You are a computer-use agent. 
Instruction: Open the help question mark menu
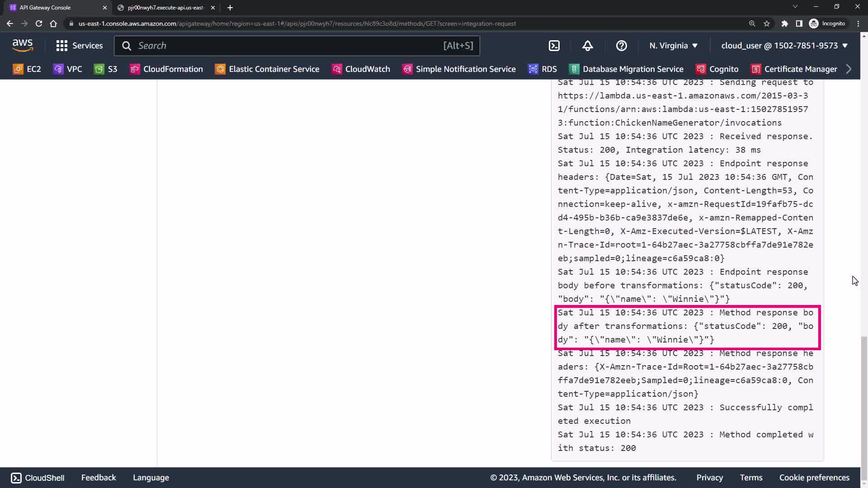[x=621, y=46]
